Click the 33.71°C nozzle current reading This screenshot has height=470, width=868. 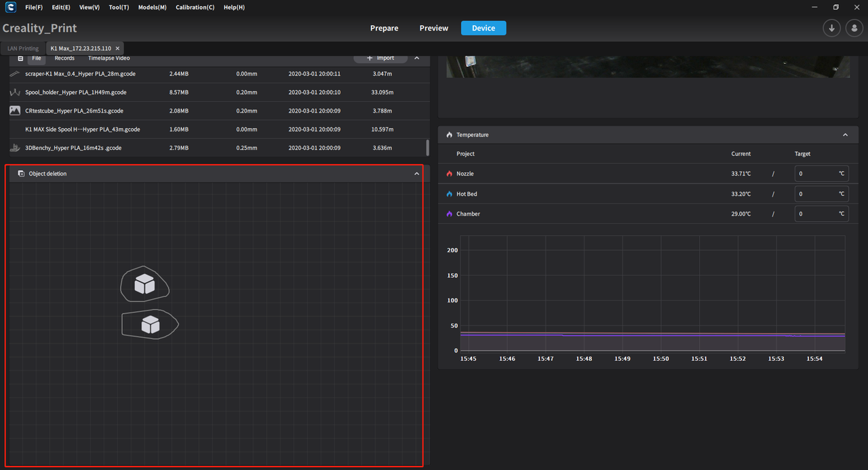[741, 174]
